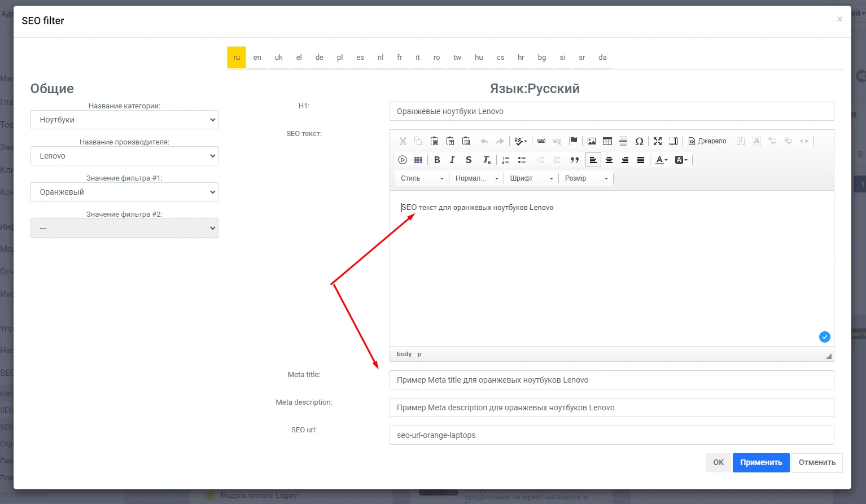Insert a link using the link icon
866x504 pixels.
click(x=541, y=141)
